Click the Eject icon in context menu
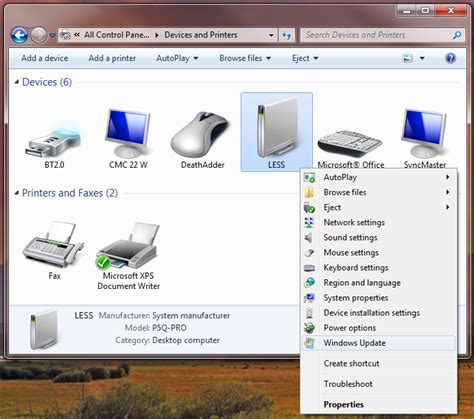This screenshot has height=419, width=474. 309,208
